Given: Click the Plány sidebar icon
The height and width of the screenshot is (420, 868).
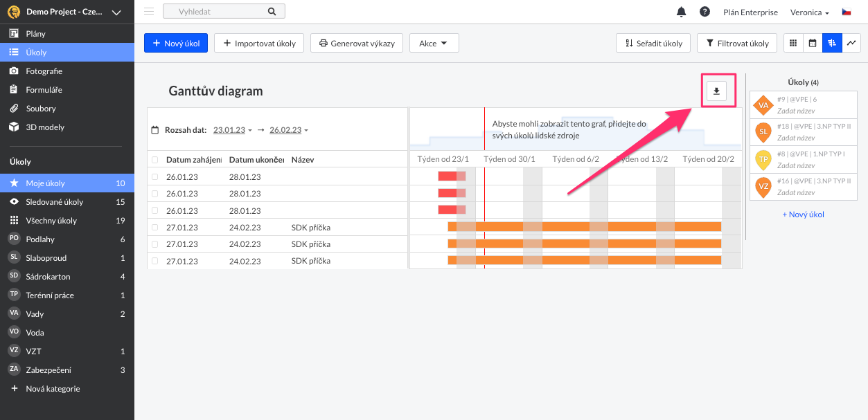Looking at the screenshot, I should pos(13,33).
